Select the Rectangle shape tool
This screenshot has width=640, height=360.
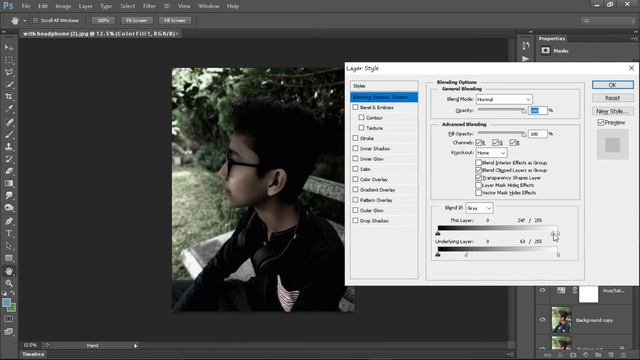[9, 258]
